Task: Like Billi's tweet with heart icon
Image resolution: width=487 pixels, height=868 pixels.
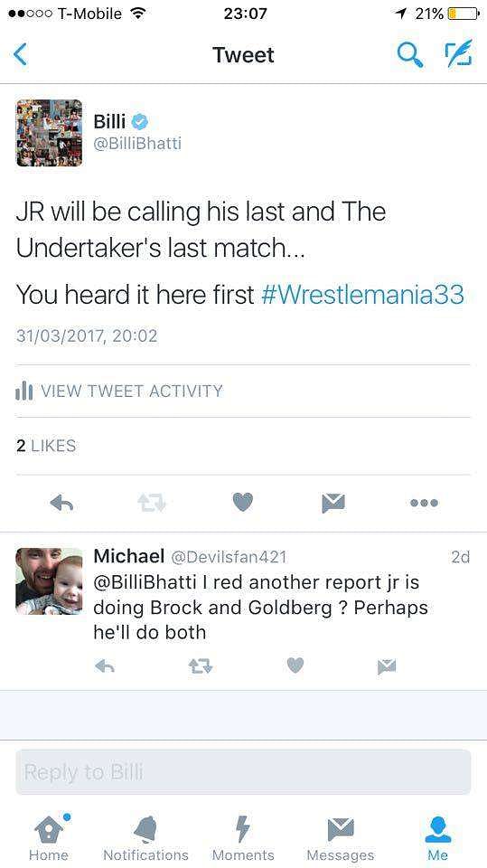Action: 242,502
